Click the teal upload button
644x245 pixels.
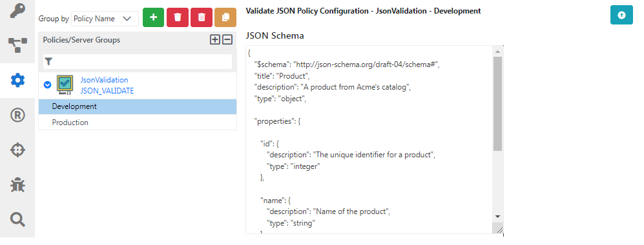coord(621,15)
